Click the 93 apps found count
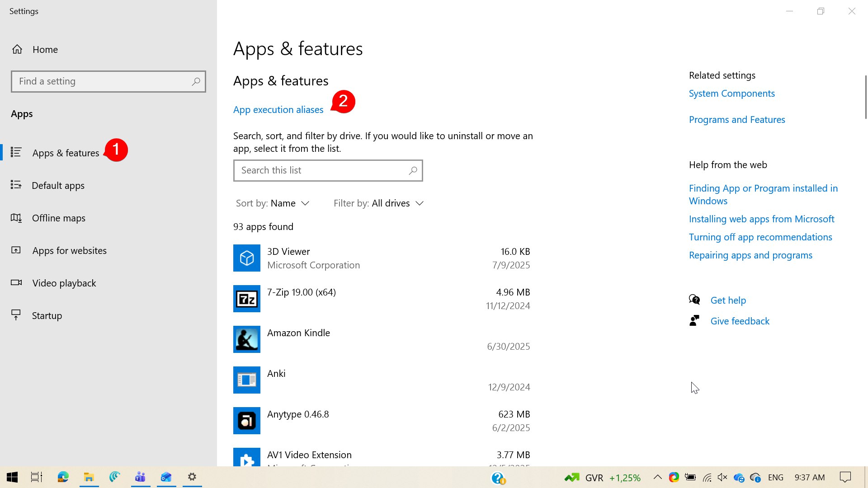The width and height of the screenshot is (868, 488). tap(263, 227)
